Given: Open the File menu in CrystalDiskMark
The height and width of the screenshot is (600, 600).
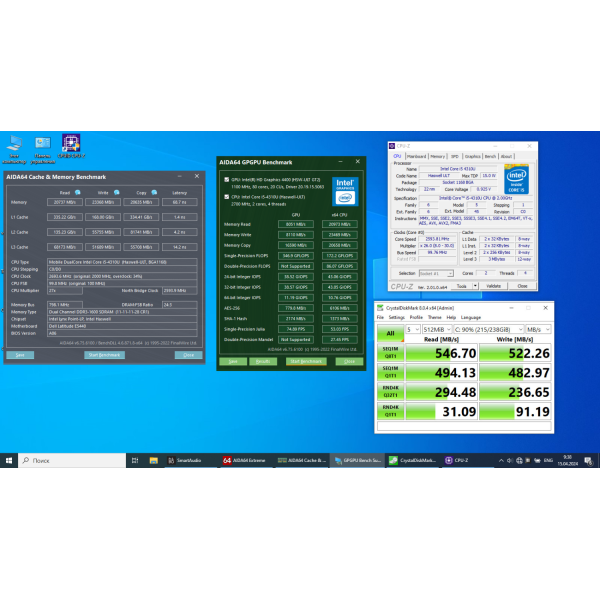Looking at the screenshot, I should (x=380, y=317).
